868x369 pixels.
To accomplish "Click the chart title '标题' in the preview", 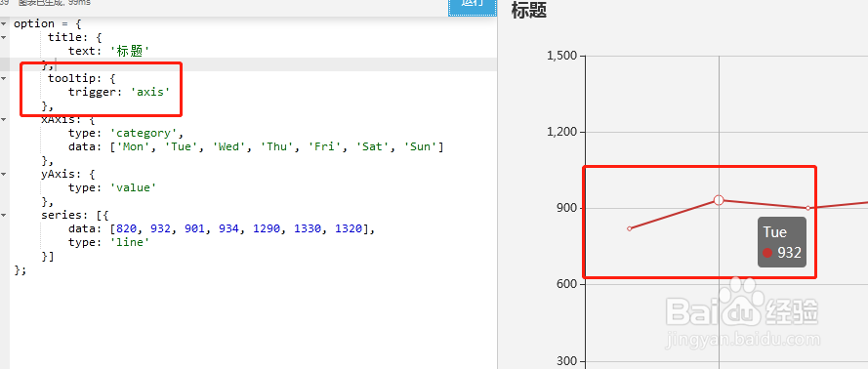I will [529, 10].
